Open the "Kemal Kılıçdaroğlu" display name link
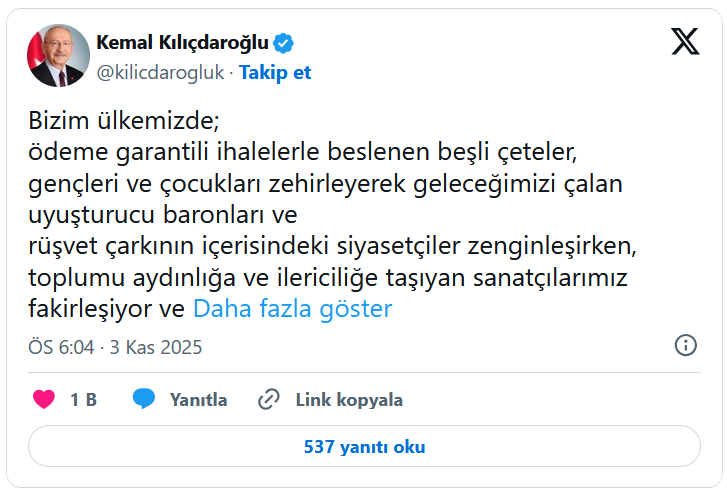Screen dimensions: 727x493 183,43
